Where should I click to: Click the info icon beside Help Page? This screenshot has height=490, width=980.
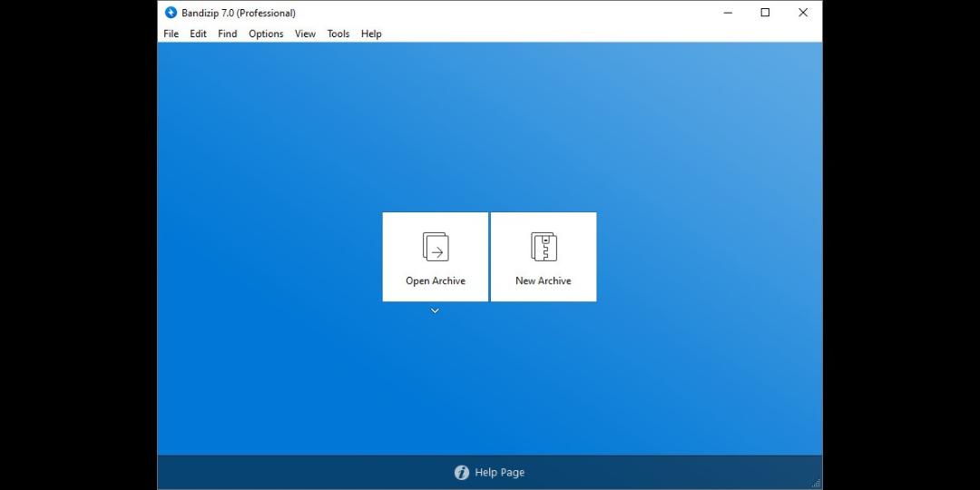[462, 473]
